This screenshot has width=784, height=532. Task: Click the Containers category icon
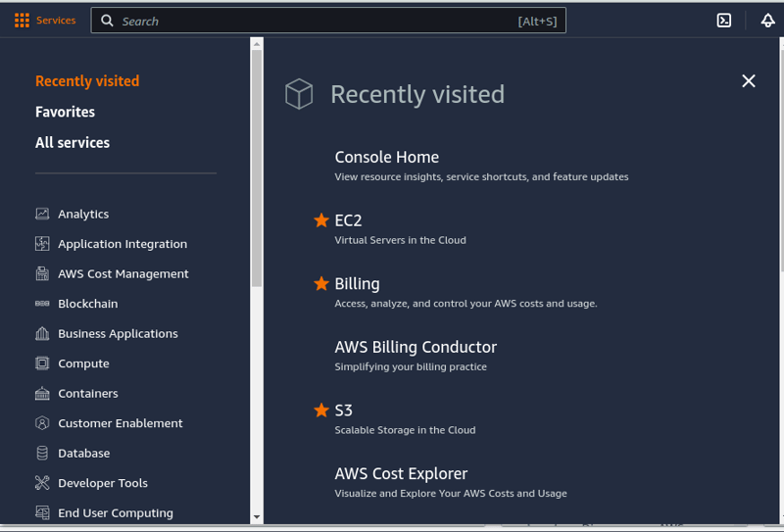pyautogui.click(x=42, y=394)
